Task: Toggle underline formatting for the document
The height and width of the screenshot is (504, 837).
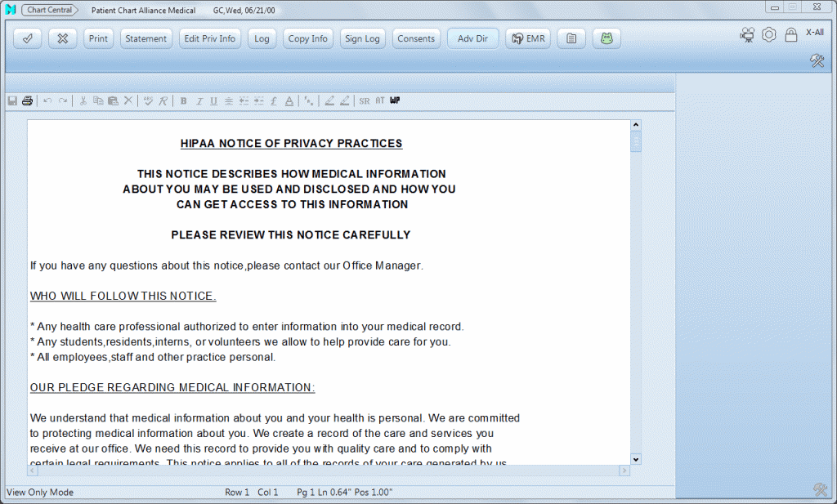Action: click(x=213, y=100)
